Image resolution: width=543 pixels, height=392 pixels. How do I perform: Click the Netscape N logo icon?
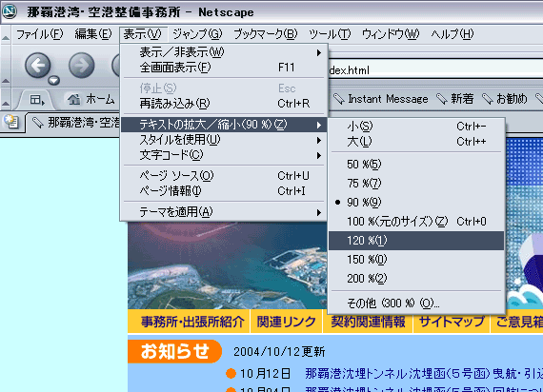[10, 11]
